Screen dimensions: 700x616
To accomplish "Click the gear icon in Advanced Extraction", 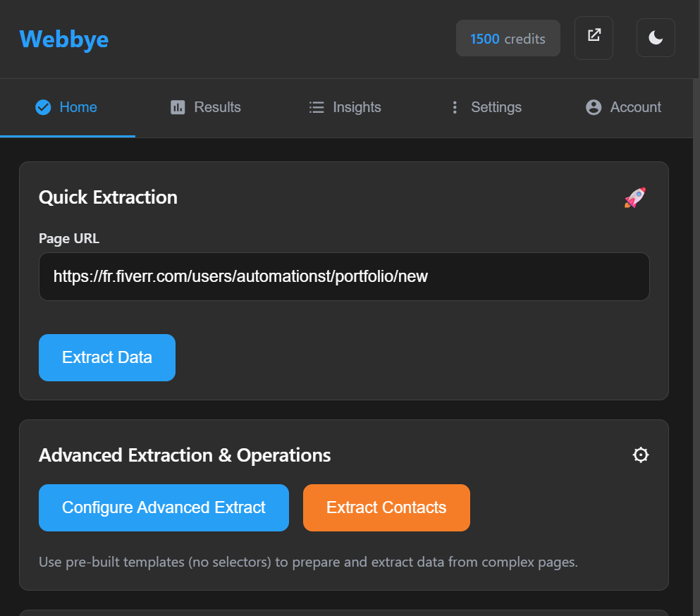I will tap(640, 455).
